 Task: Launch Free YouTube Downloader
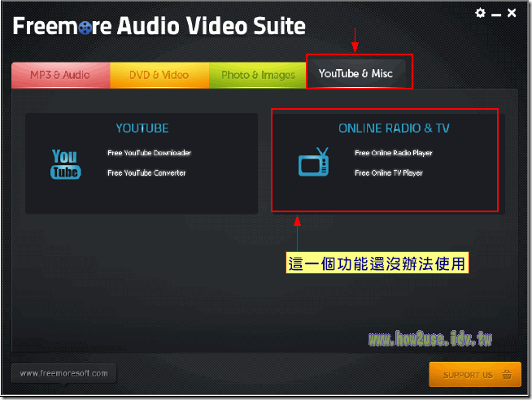pyautogui.click(x=149, y=153)
